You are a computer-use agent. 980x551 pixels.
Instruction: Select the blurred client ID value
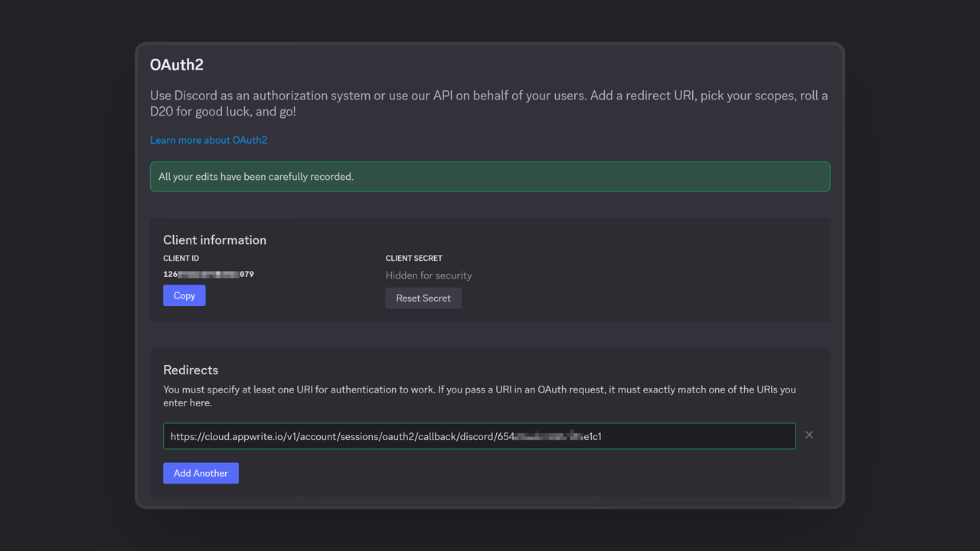[x=208, y=274]
